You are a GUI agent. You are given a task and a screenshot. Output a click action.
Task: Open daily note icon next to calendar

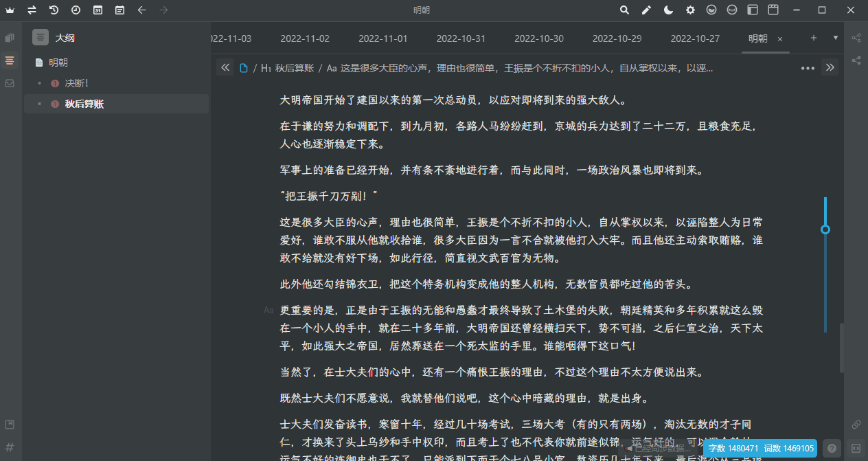[x=119, y=10]
